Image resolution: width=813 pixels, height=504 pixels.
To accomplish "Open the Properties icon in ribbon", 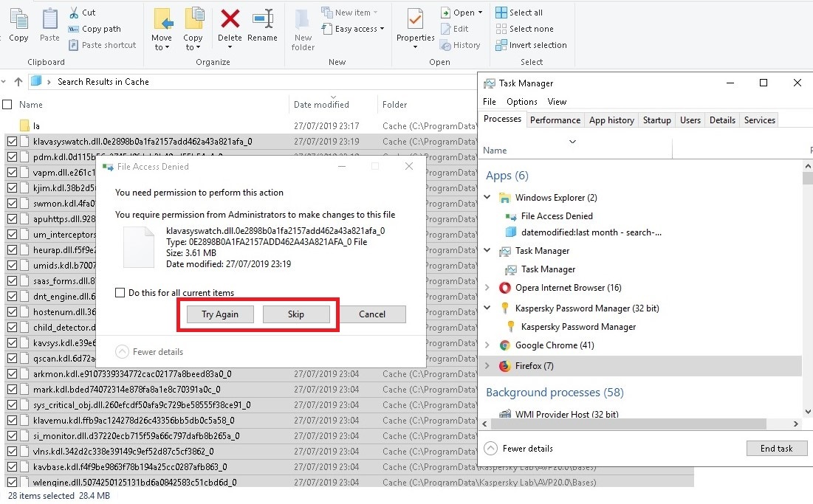I will 415,20.
